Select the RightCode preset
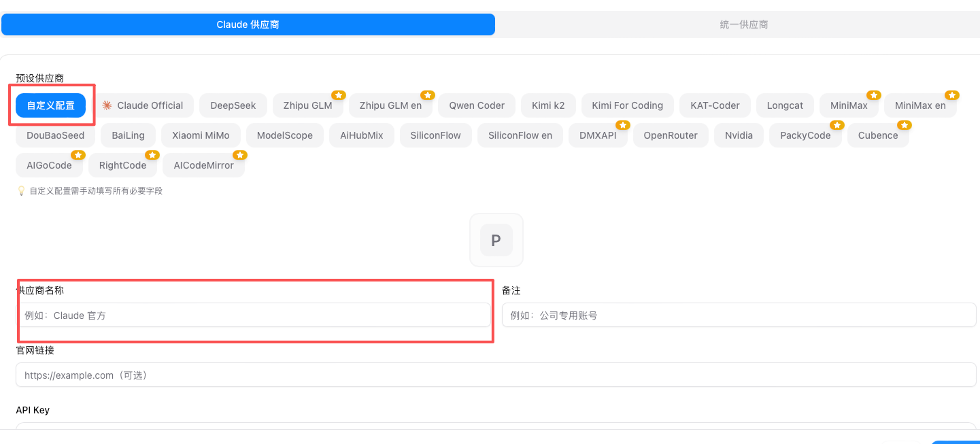The height and width of the screenshot is (444, 980). point(122,165)
